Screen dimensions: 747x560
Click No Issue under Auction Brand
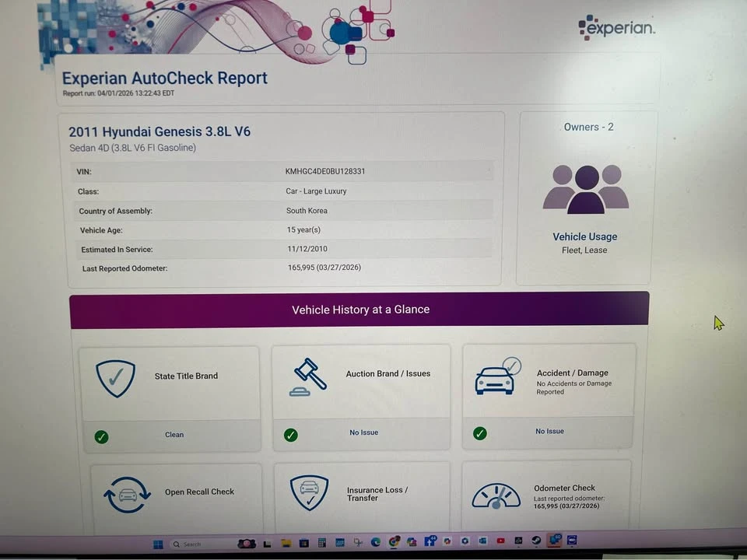(364, 432)
